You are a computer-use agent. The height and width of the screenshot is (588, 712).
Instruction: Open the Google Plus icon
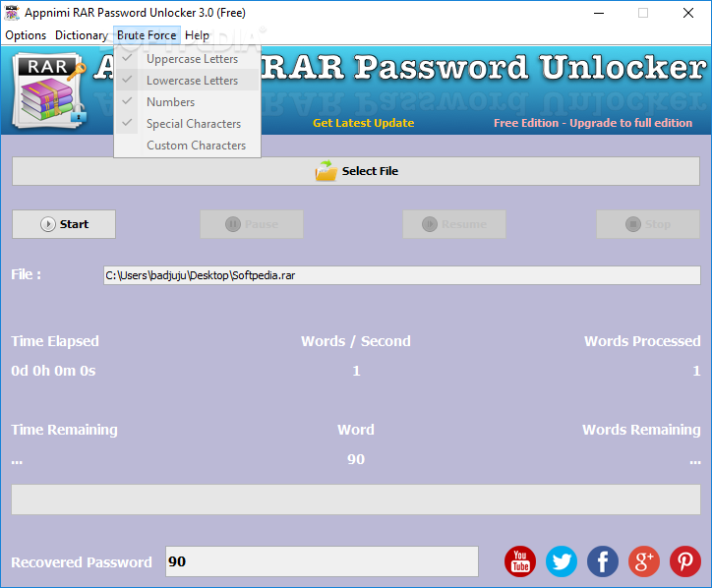(x=644, y=561)
